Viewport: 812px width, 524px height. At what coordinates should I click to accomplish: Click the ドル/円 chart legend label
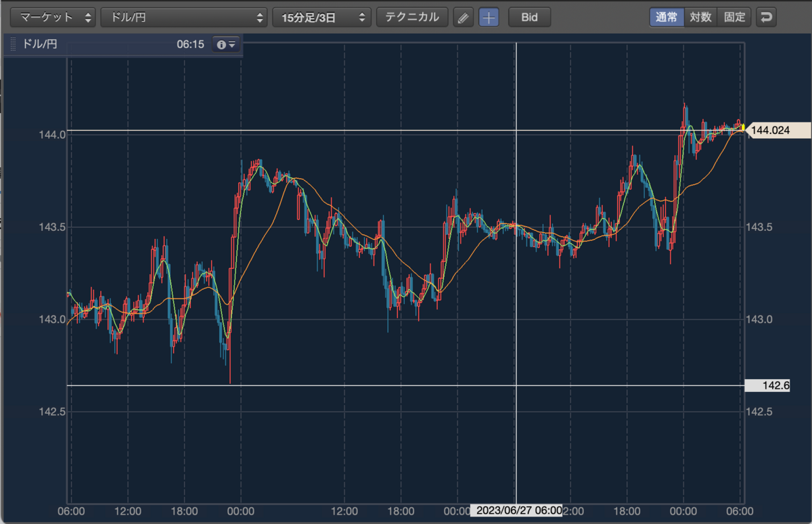pos(40,45)
